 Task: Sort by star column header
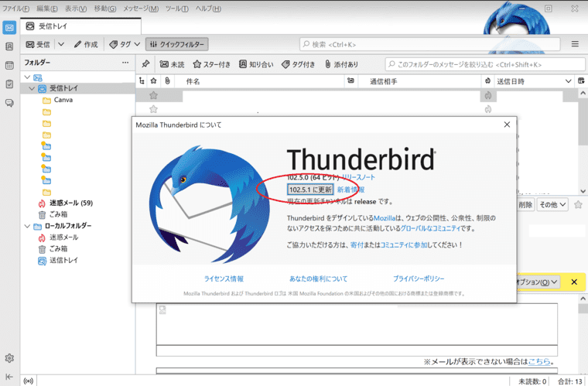click(x=153, y=81)
